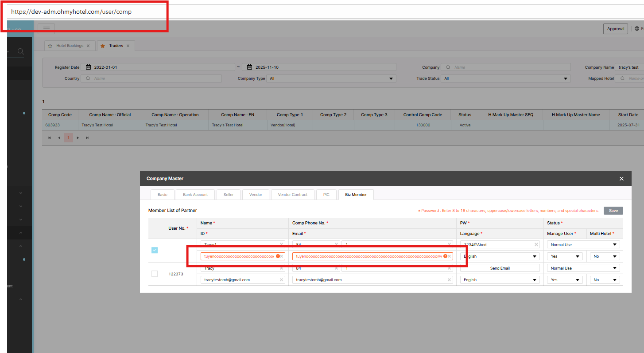Screen dimensions: 644x353
Task: Click the hamburger menu icon
Action: pos(47,28)
